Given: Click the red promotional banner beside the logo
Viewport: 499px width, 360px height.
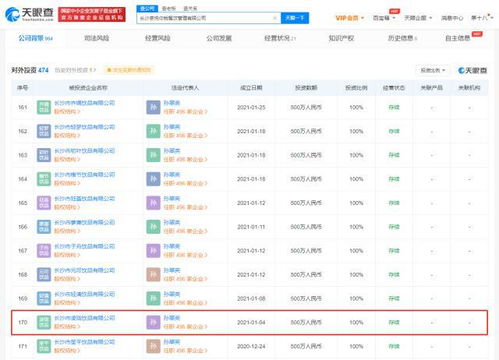Looking at the screenshot, I should pos(92,14).
